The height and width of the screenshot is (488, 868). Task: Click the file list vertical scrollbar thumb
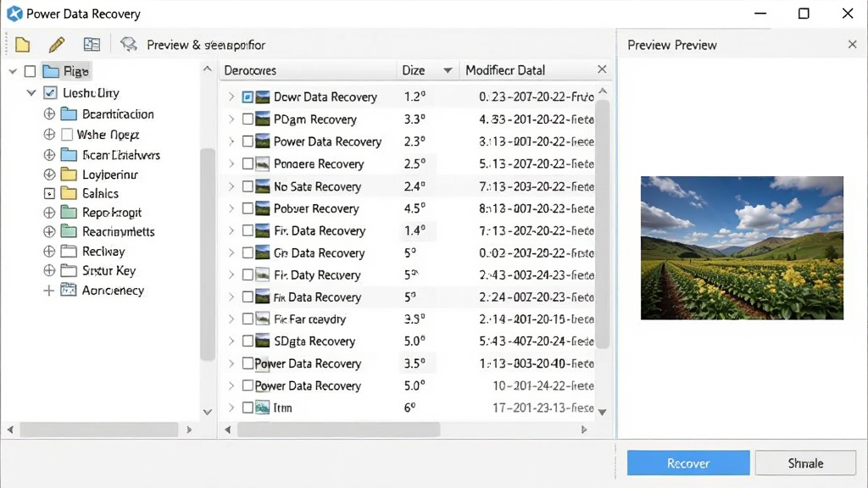603,224
